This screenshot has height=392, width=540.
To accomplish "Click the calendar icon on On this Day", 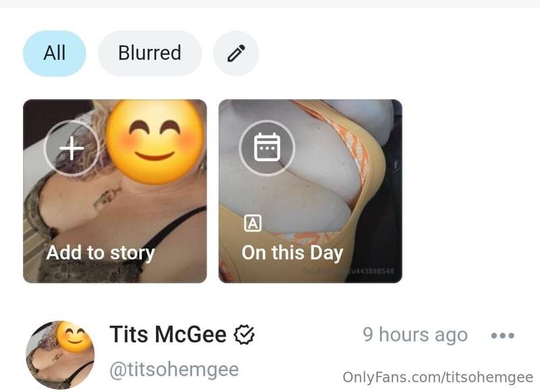I will pos(267,148).
